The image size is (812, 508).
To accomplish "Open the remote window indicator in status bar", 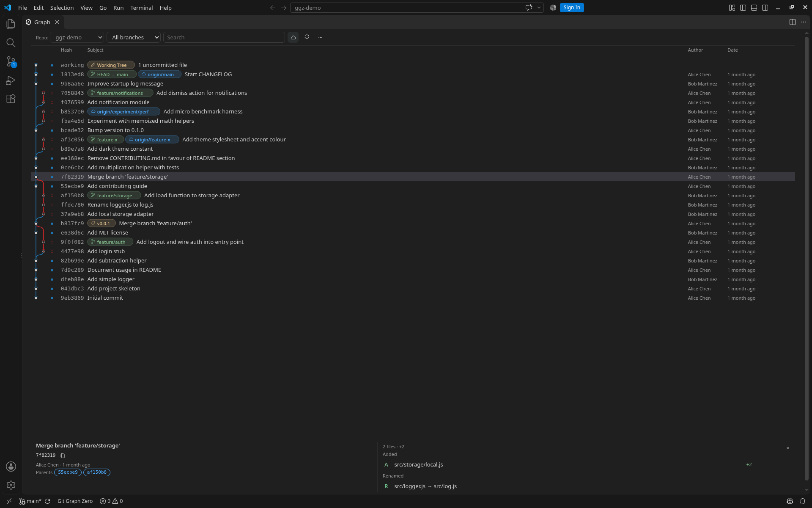I will [x=9, y=501].
